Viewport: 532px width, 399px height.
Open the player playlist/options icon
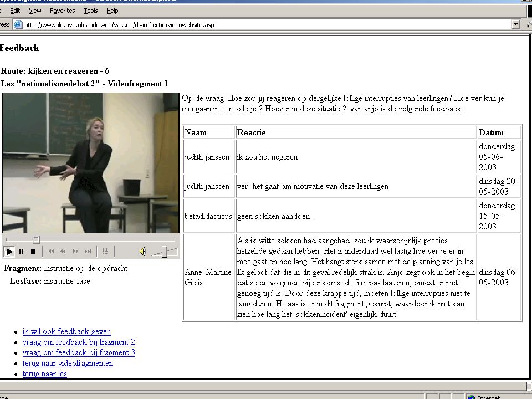tap(105, 252)
